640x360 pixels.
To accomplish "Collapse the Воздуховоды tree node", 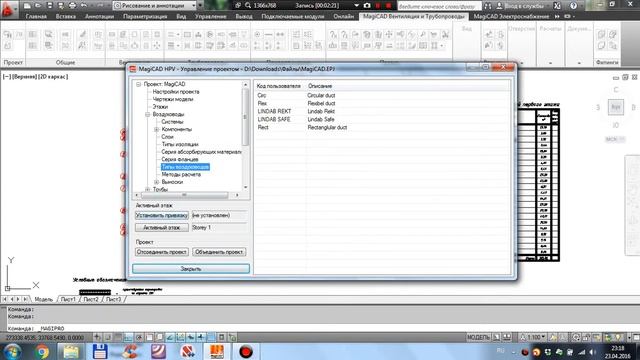I will click(x=147, y=114).
